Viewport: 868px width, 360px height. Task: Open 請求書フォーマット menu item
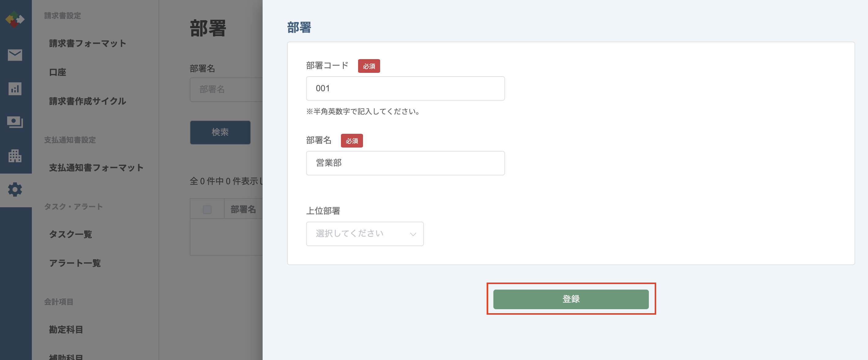click(x=88, y=43)
